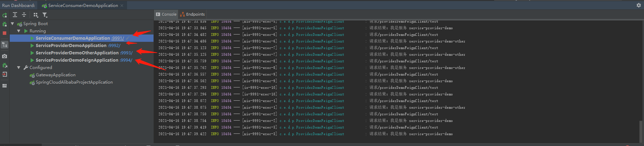Click the run icon beside ServiceConsumerDemoApplication
The height and width of the screenshot is (146, 644).
click(32, 38)
